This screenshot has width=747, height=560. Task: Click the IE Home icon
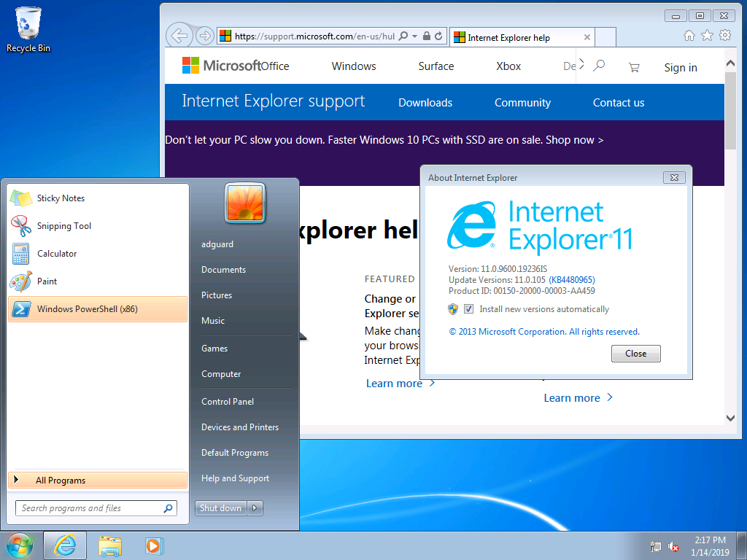(689, 35)
